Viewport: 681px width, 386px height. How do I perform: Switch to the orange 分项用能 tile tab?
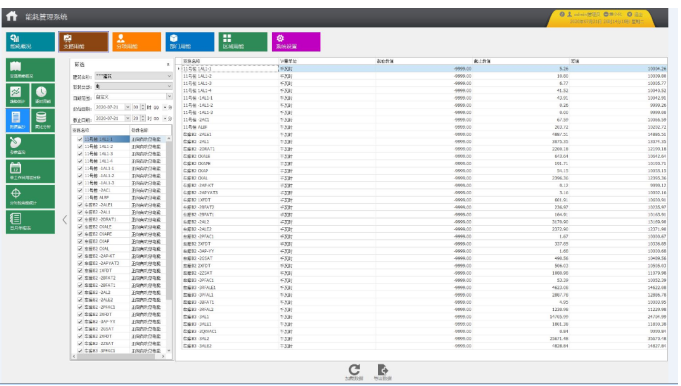pyautogui.click(x=136, y=42)
